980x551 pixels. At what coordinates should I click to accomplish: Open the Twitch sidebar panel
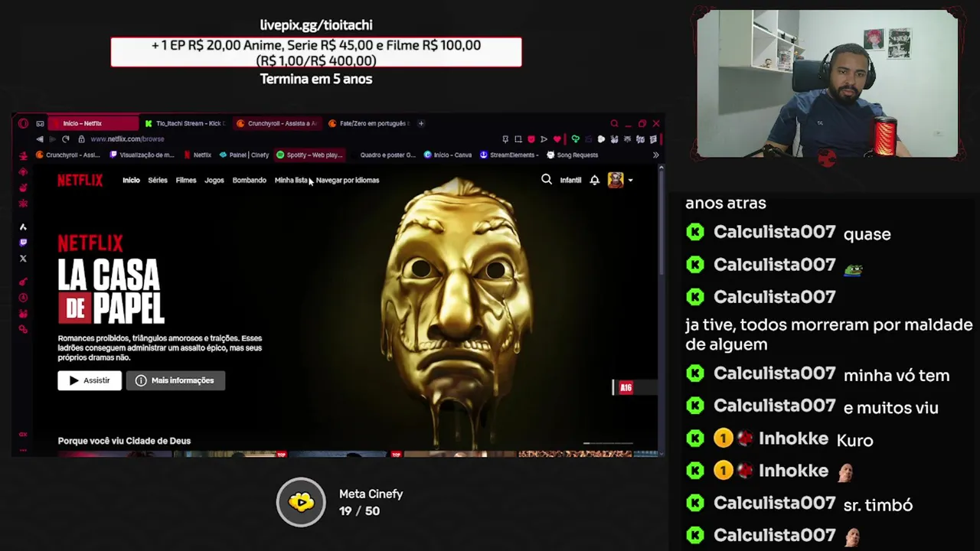(x=23, y=243)
